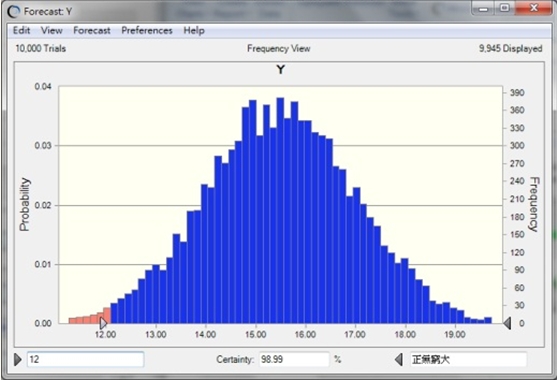This screenshot has height=380, width=557.
Task: Click the upper bound field with Chinese text
Action: (468, 359)
